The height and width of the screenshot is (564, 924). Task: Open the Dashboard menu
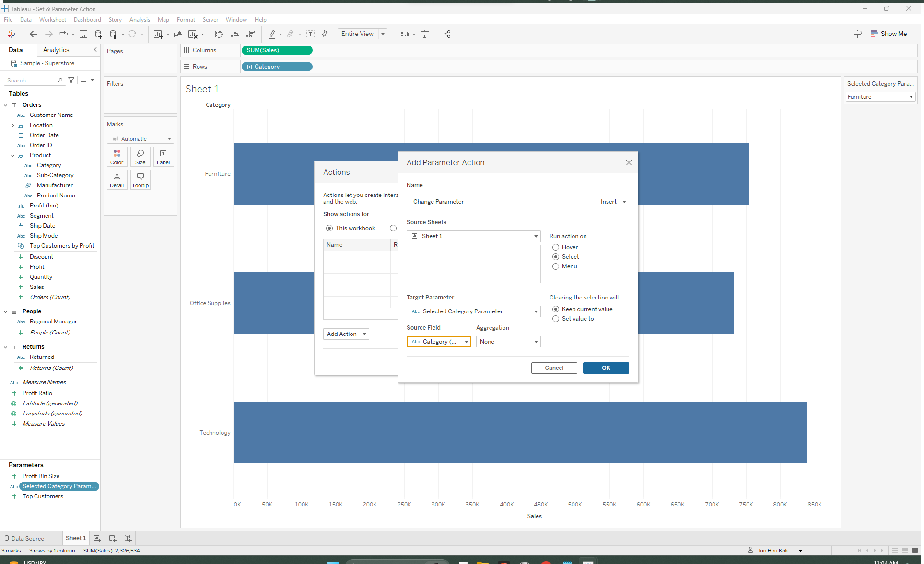(x=87, y=20)
